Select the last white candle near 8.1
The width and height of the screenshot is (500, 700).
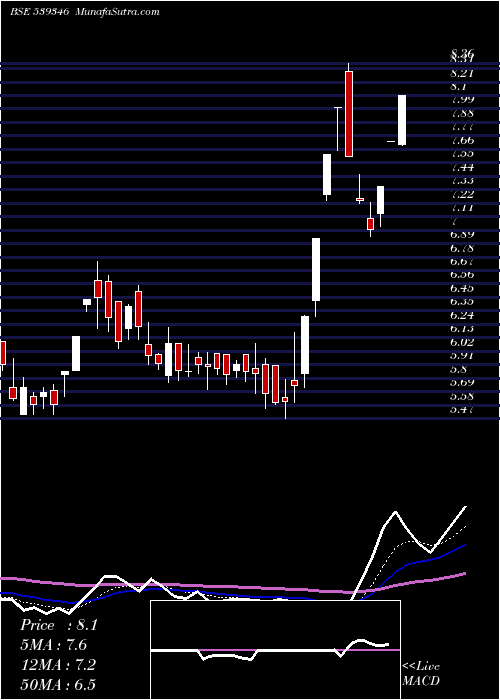tap(402, 120)
